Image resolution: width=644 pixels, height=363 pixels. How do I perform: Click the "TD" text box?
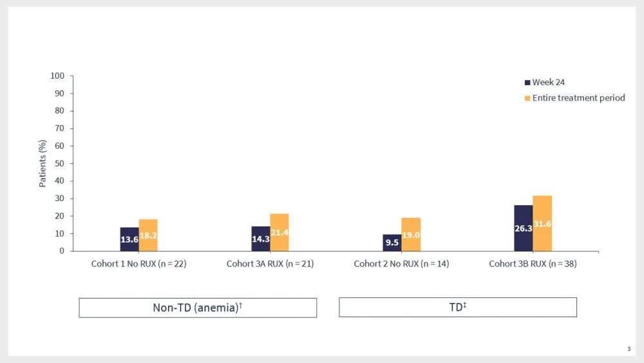tap(458, 308)
